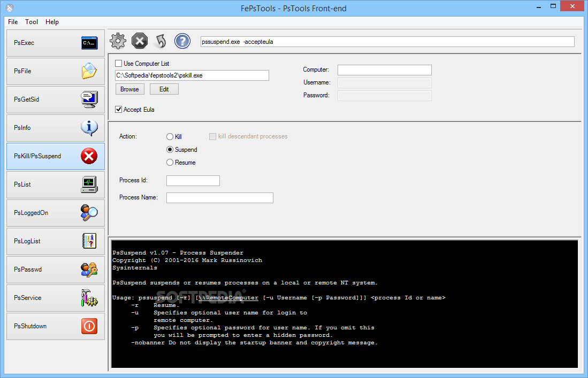Click the Edit button
Screen dimensions: 588x378
[x=164, y=89]
